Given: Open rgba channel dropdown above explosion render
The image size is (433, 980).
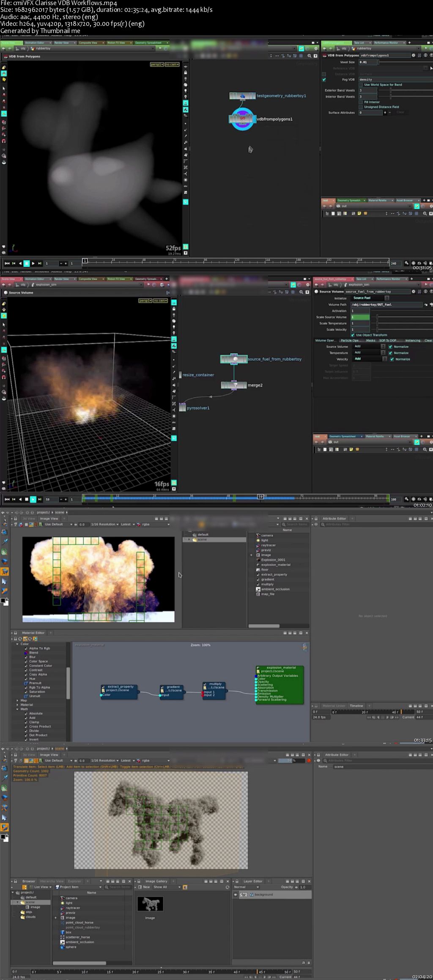Looking at the screenshot, I should (x=155, y=524).
